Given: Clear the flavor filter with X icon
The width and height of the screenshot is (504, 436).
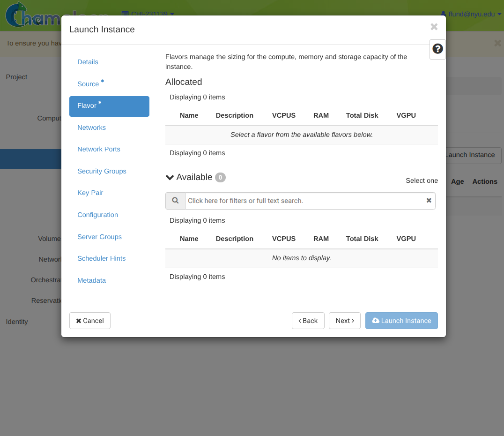Looking at the screenshot, I should 429,201.
